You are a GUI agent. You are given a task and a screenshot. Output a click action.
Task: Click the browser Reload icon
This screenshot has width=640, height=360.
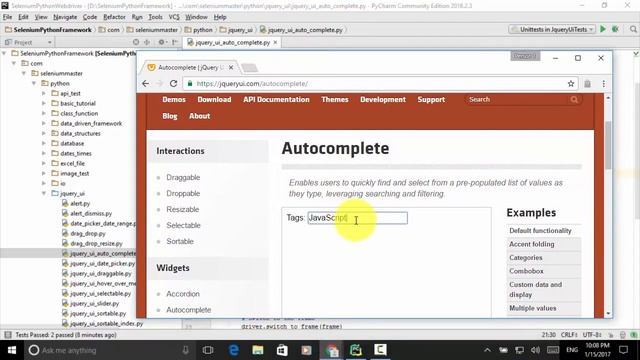(x=173, y=84)
